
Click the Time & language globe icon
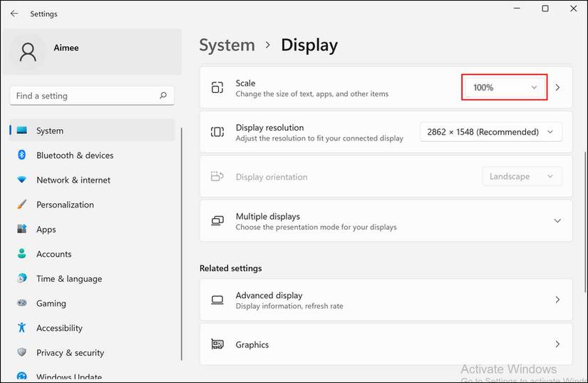point(22,278)
